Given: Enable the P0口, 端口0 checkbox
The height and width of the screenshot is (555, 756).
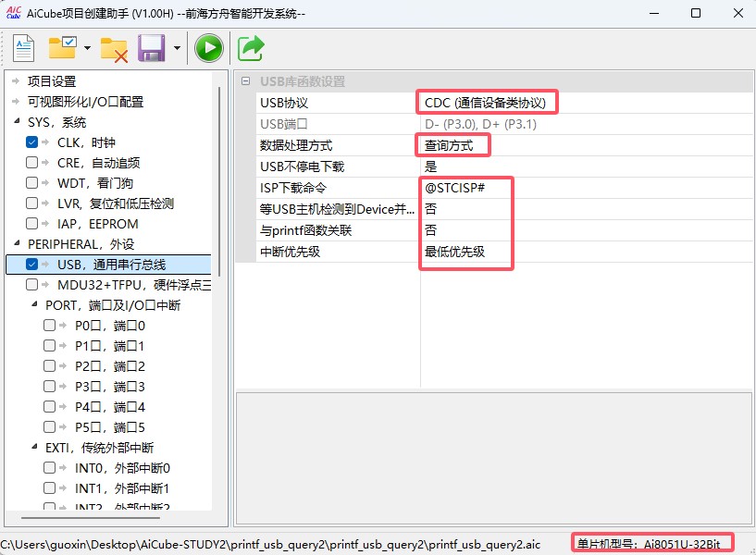Looking at the screenshot, I should point(50,326).
